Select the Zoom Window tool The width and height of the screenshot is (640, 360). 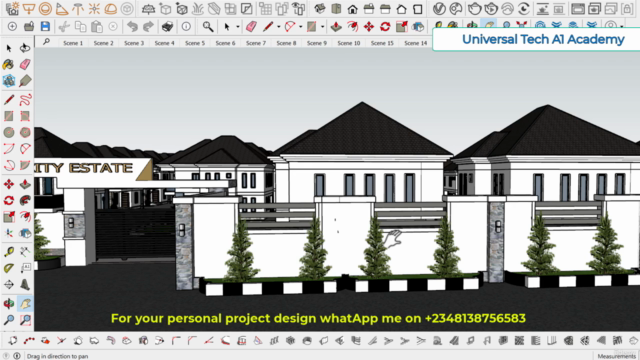click(25, 320)
